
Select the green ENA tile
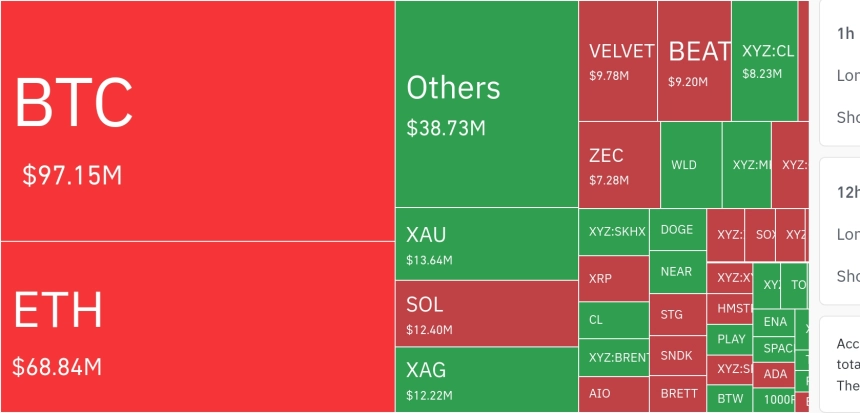[x=774, y=323]
